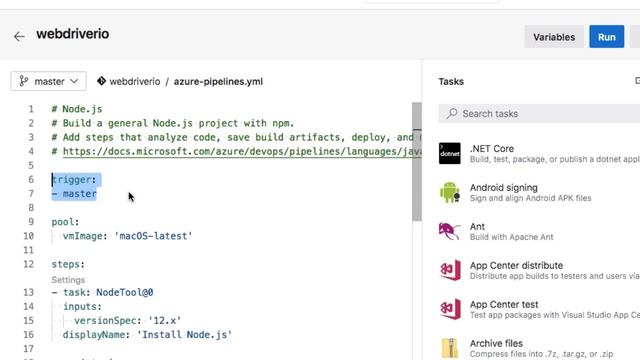Click the 'task: NodeTool@0' line
640x360 pixels.
(x=102, y=293)
